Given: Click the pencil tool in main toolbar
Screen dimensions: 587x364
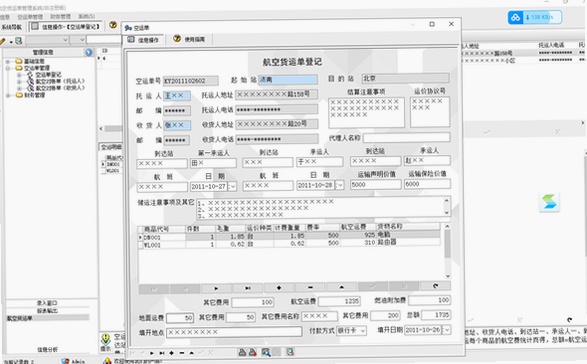Looking at the screenshot, I should 3,41.
